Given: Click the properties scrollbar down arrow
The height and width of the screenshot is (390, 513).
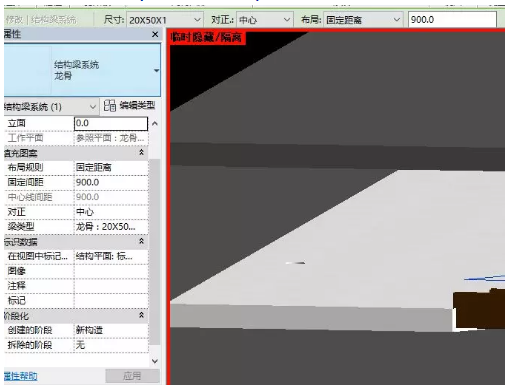Looking at the screenshot, I should click(x=155, y=361).
